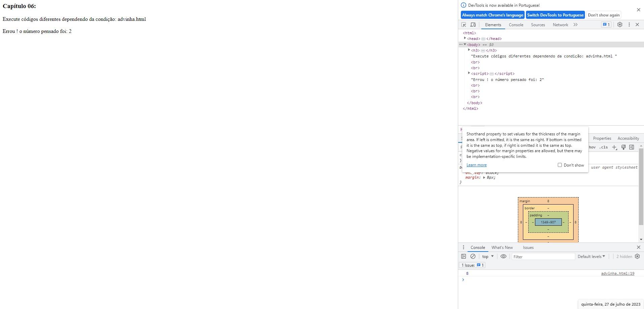Activate the inspect element picker icon

(464, 25)
